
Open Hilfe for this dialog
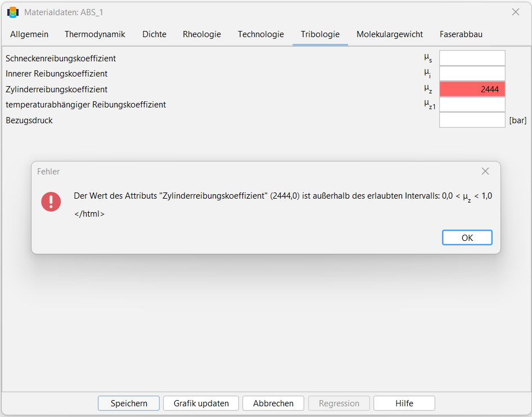404,403
